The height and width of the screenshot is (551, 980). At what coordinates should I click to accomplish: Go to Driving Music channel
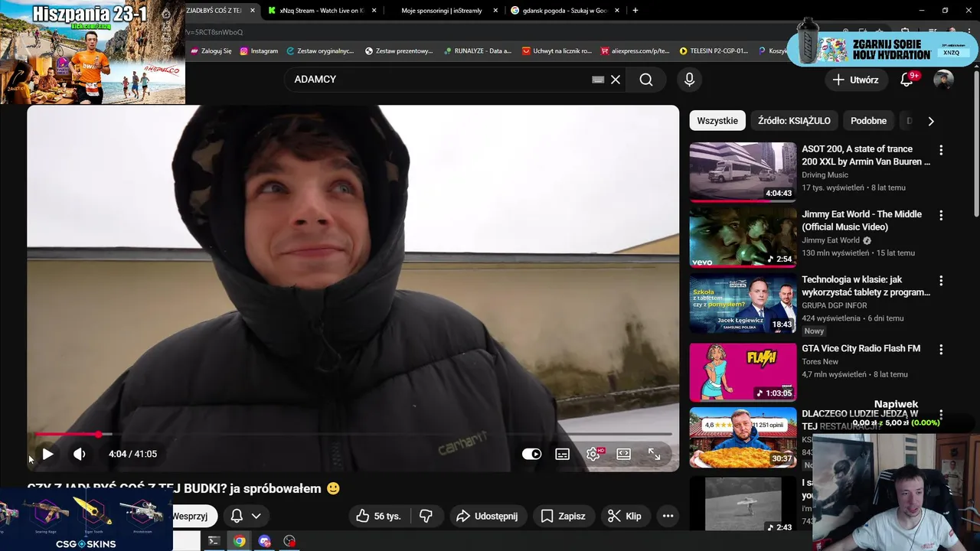[x=825, y=175]
